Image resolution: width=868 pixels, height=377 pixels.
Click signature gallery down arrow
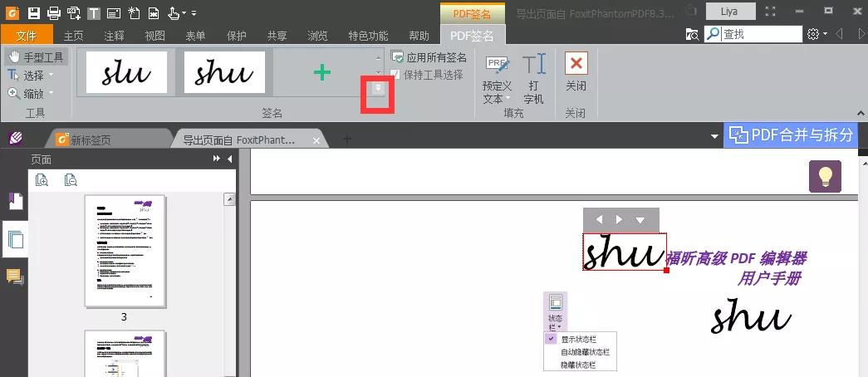click(378, 72)
